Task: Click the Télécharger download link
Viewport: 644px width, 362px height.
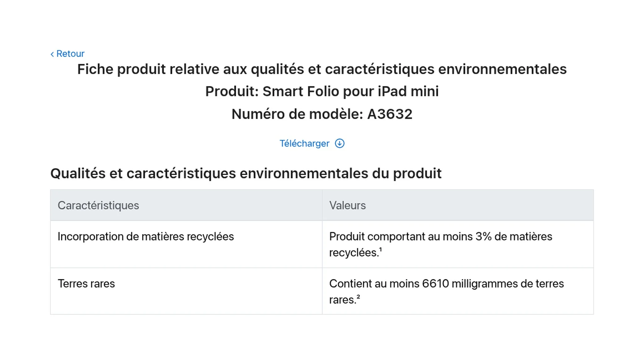Action: pyautogui.click(x=312, y=144)
